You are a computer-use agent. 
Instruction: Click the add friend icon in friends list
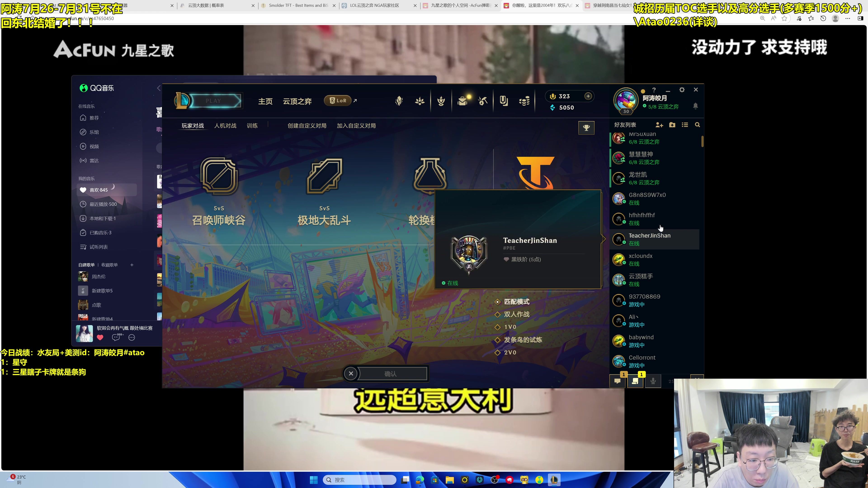(659, 125)
